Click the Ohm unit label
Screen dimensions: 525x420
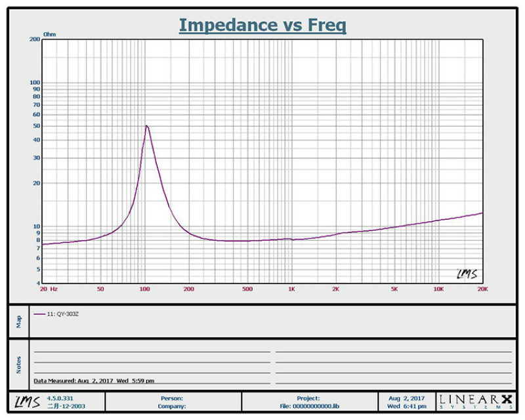point(49,33)
